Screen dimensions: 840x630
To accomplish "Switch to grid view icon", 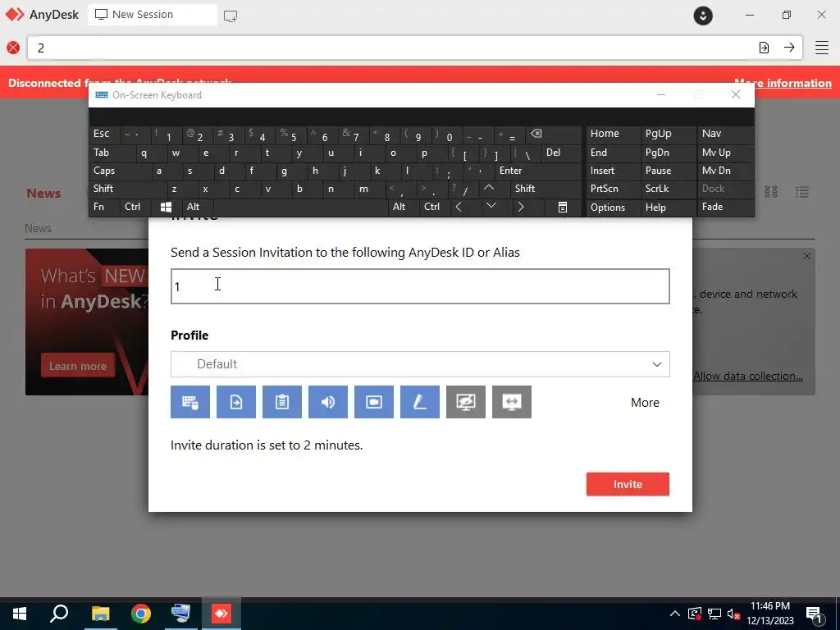I will (771, 192).
